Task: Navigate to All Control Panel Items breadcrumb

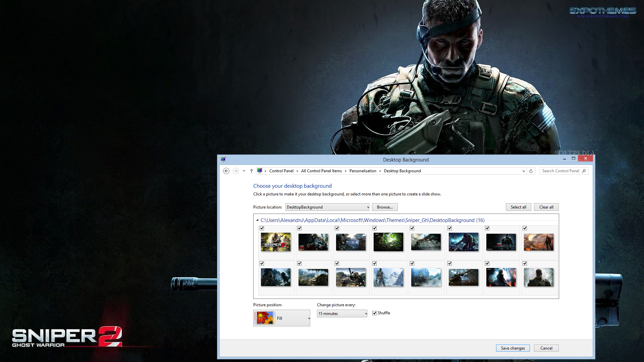Action: tap(321, 171)
